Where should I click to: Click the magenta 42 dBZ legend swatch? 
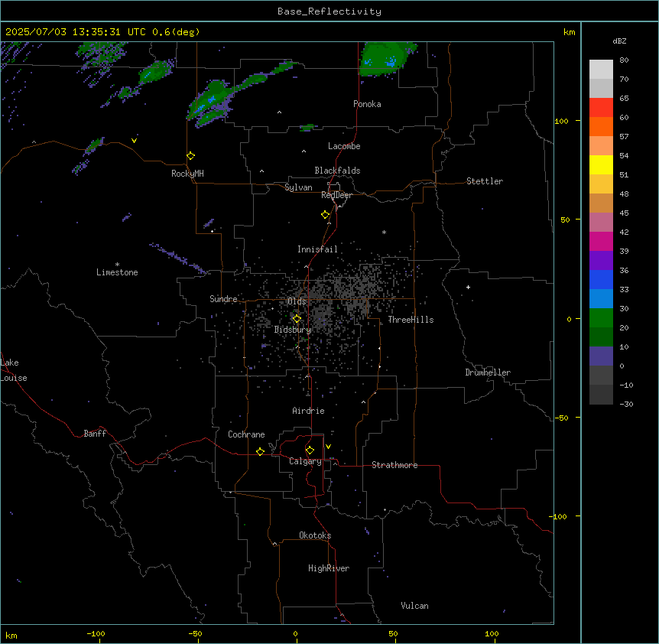[601, 241]
